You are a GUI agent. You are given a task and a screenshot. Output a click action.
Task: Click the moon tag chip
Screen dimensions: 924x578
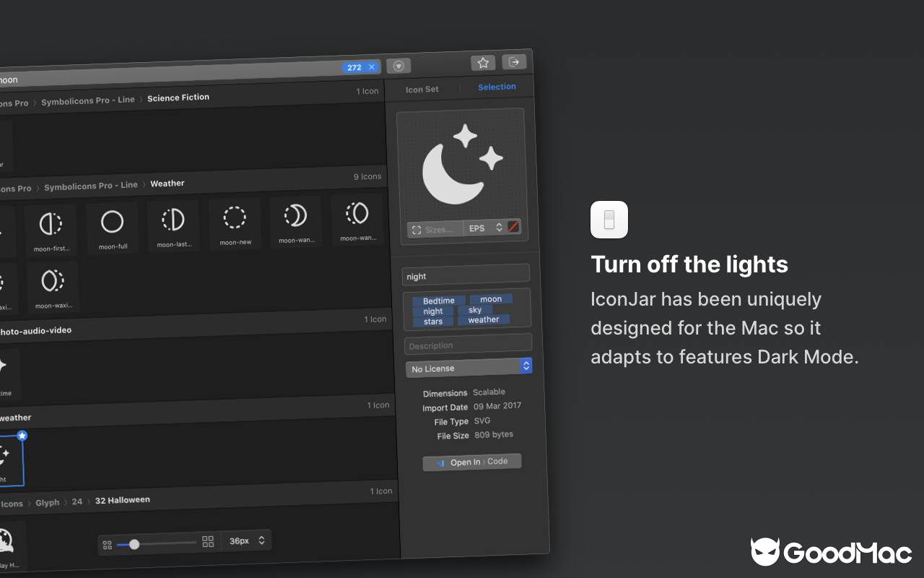click(491, 298)
